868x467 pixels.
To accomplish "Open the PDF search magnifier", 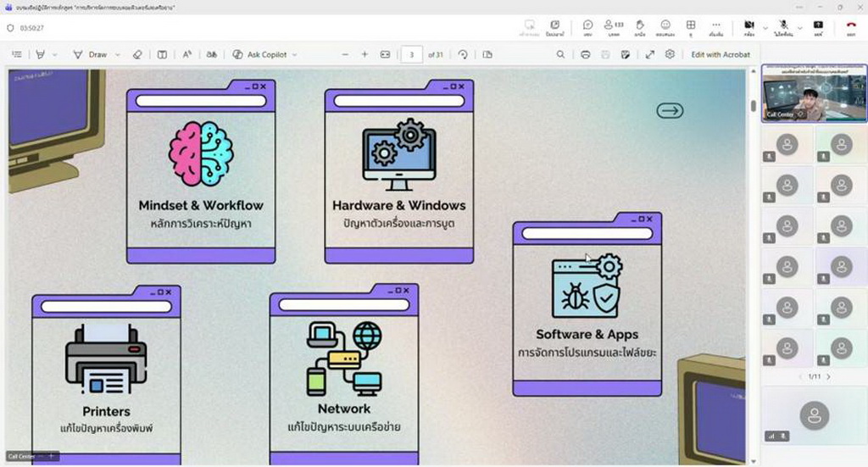I will [x=560, y=54].
